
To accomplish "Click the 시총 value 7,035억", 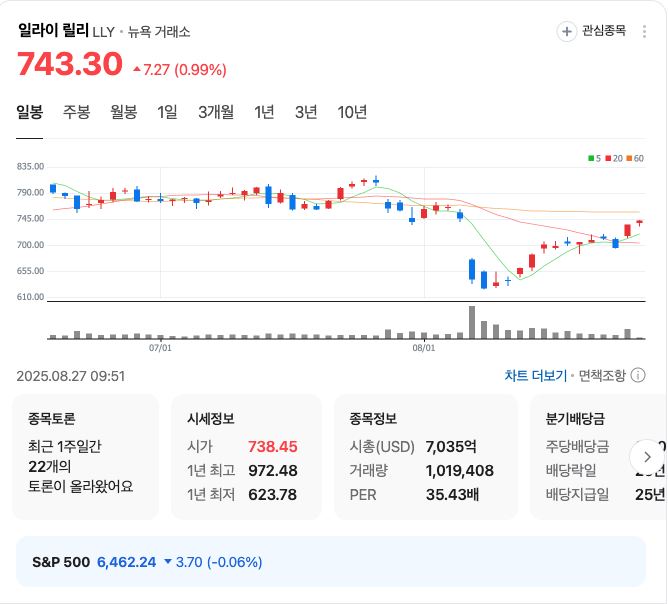I will [451, 446].
